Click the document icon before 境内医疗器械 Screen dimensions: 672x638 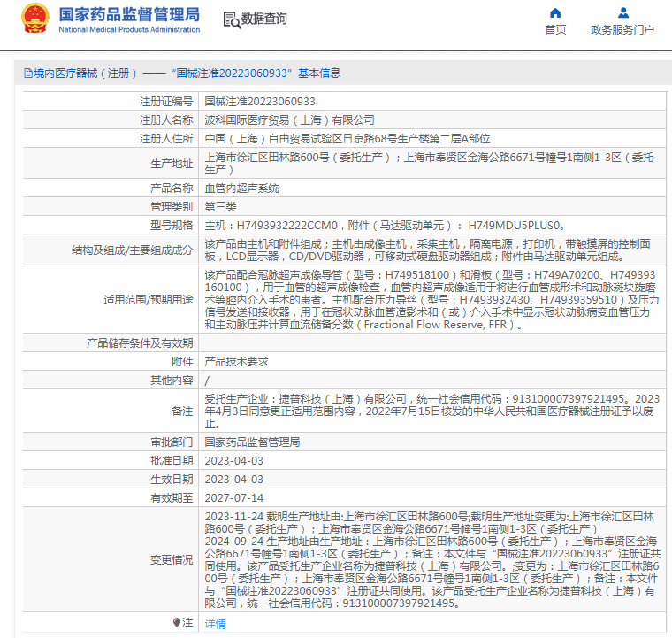point(28,73)
